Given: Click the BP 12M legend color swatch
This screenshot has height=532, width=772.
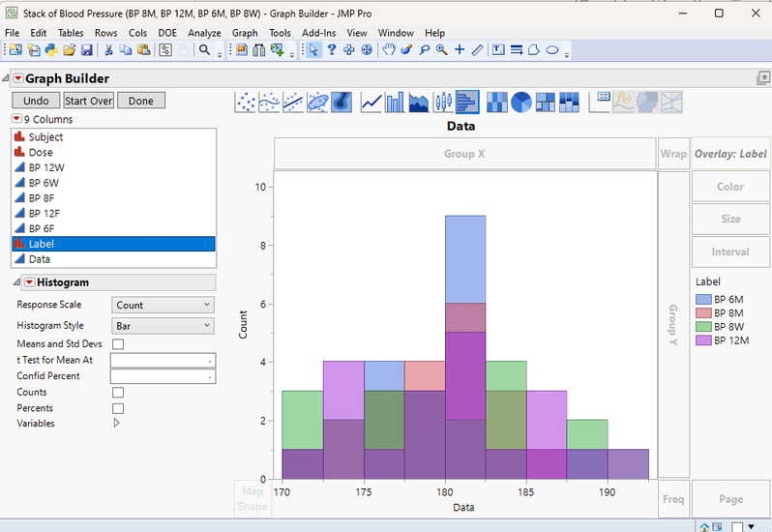Looking at the screenshot, I should [x=703, y=340].
